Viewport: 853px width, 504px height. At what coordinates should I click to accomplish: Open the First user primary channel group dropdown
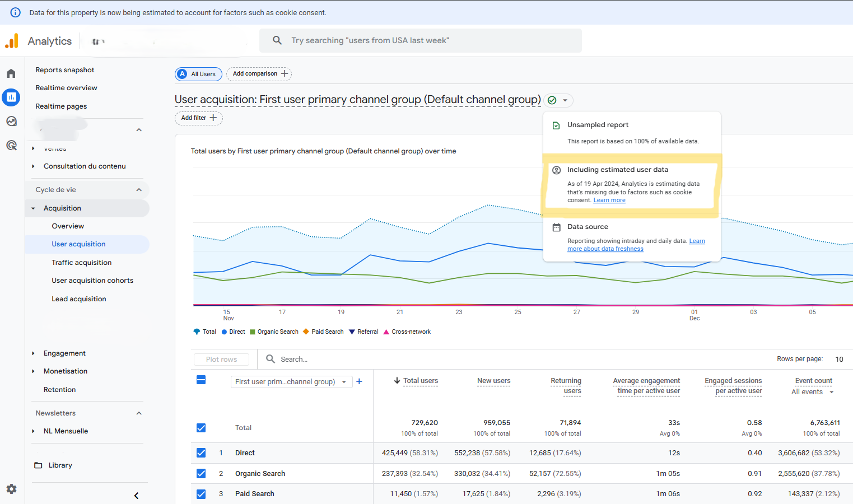click(291, 381)
